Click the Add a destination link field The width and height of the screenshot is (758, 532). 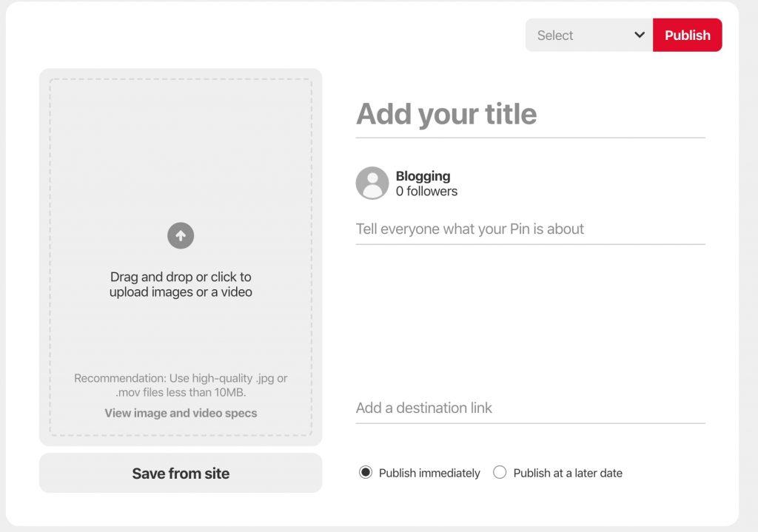click(530, 408)
